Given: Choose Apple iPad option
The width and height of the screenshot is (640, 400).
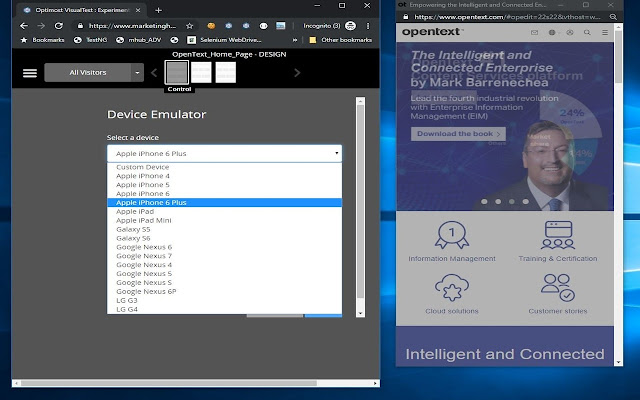Looking at the screenshot, I should coord(224,211).
